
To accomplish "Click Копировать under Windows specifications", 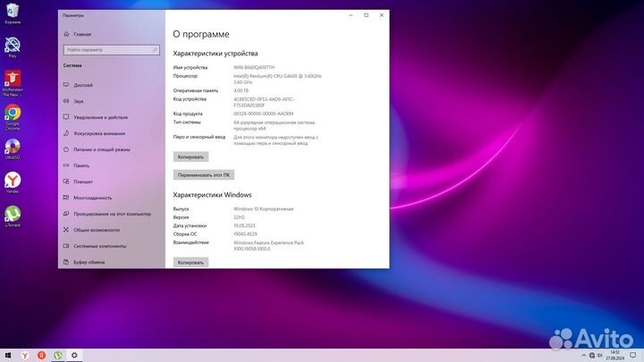I will click(191, 262).
